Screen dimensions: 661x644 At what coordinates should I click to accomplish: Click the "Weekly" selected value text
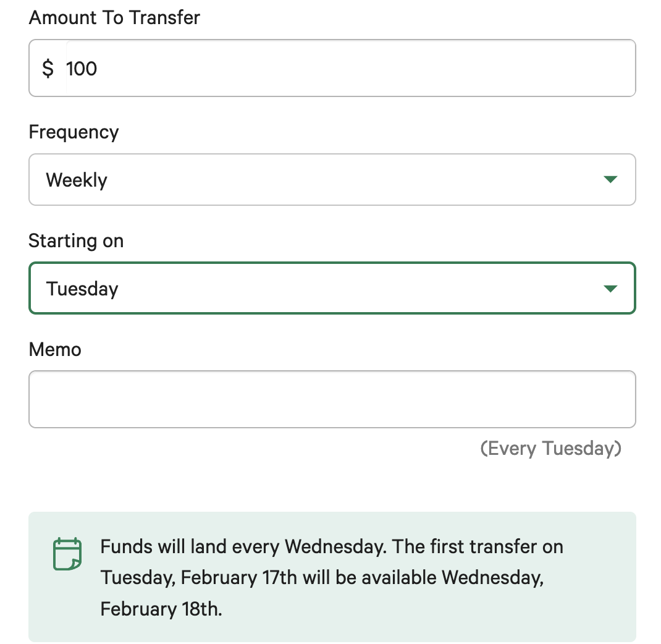click(77, 180)
